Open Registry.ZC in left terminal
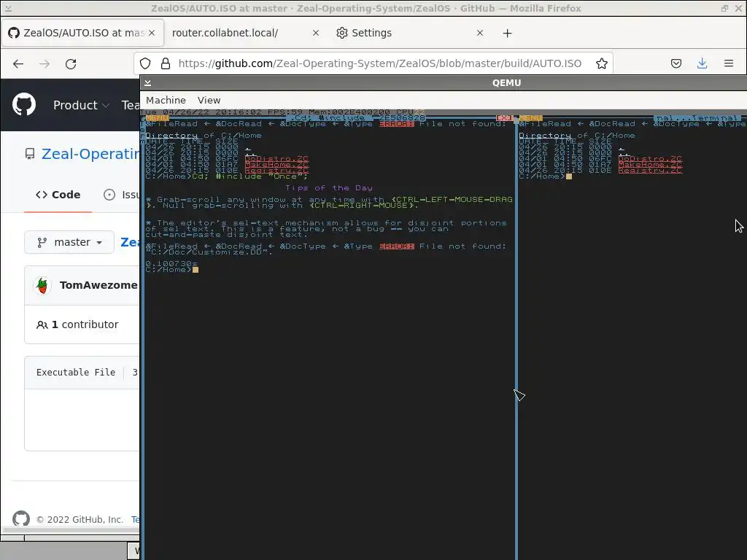The height and width of the screenshot is (560, 747). (x=276, y=170)
